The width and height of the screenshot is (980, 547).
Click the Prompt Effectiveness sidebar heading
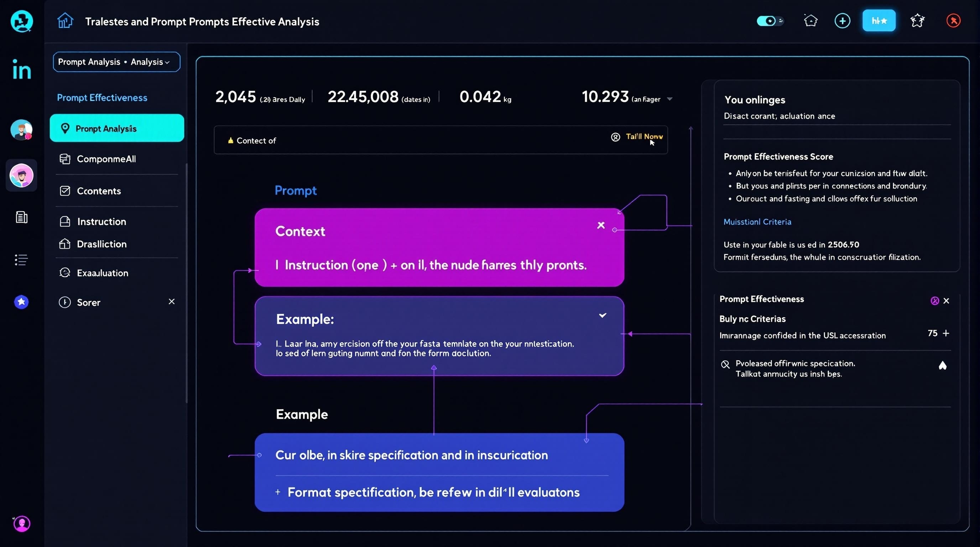tap(102, 98)
